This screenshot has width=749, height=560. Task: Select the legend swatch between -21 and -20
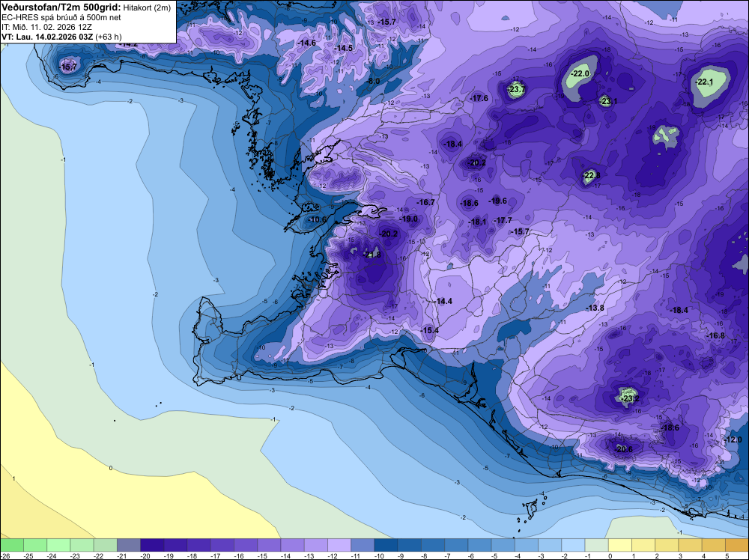pyautogui.click(x=129, y=545)
